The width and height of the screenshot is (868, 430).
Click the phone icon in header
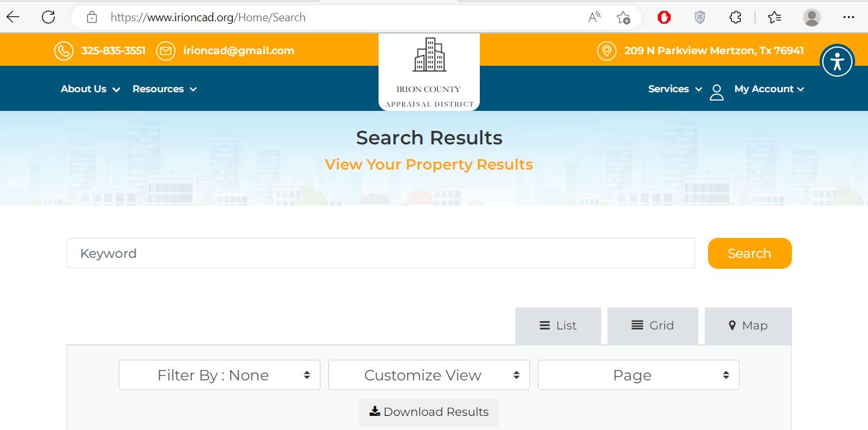pyautogui.click(x=63, y=50)
